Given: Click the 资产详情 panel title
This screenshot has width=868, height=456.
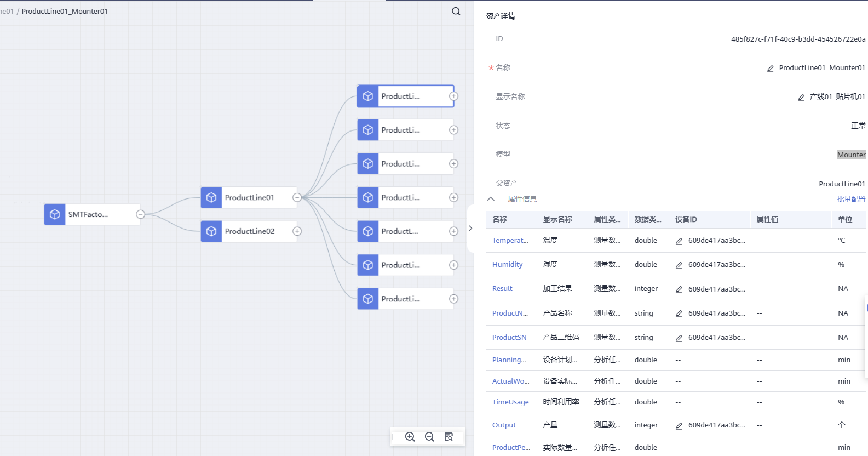Looking at the screenshot, I should coord(501,16).
